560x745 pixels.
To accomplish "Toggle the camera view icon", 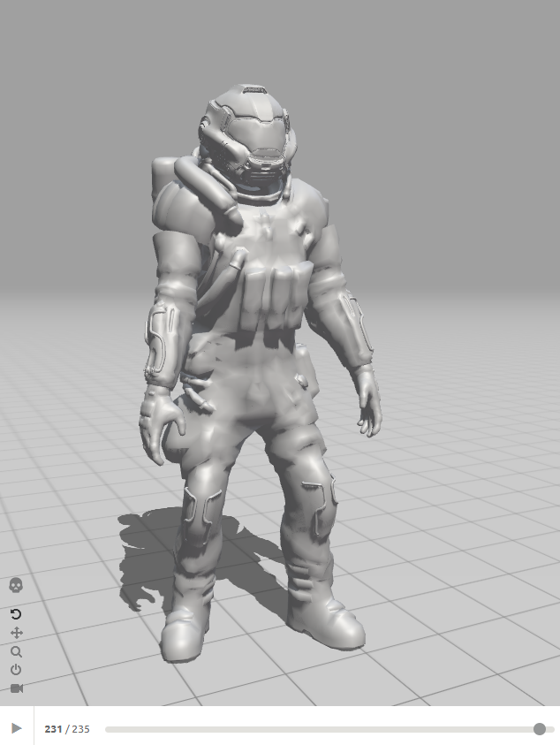I will (x=17, y=688).
